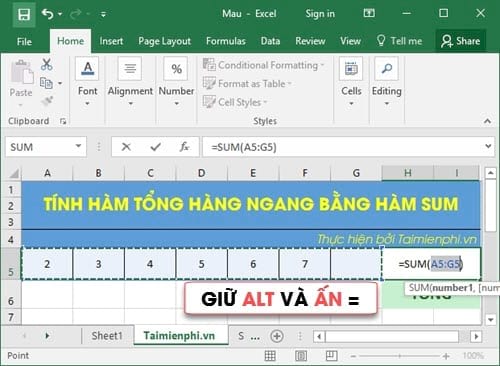The width and height of the screenshot is (500, 366).
Task: Switch to the Page Layout tab
Action: tap(164, 41)
